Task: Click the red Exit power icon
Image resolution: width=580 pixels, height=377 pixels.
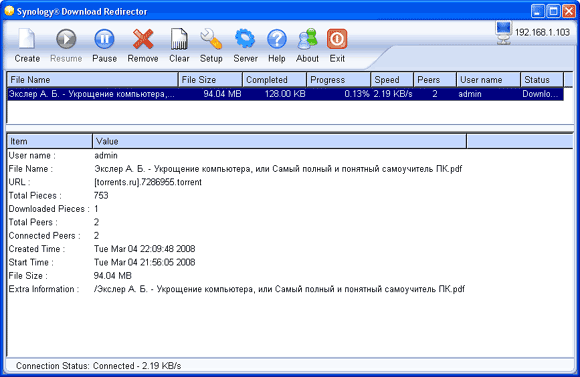Action: coord(337,39)
